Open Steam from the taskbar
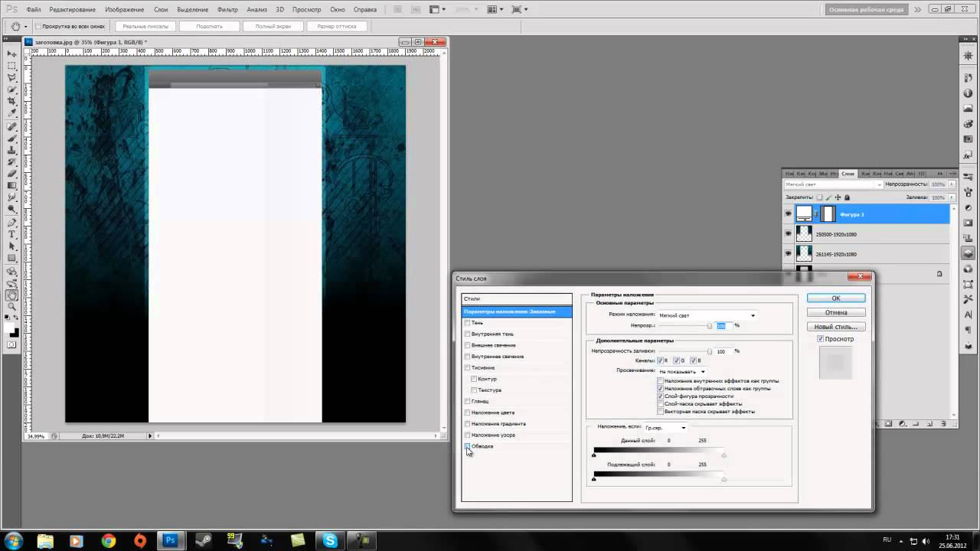980x551 pixels. tap(203, 540)
